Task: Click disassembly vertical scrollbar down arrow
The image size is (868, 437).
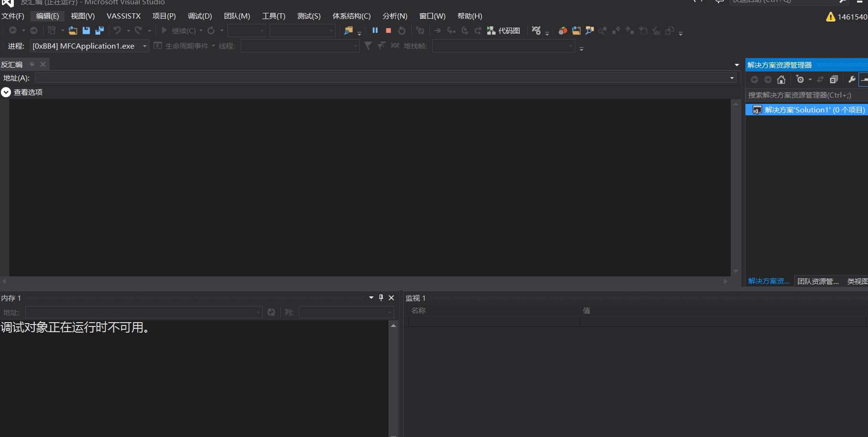Action: tap(735, 271)
